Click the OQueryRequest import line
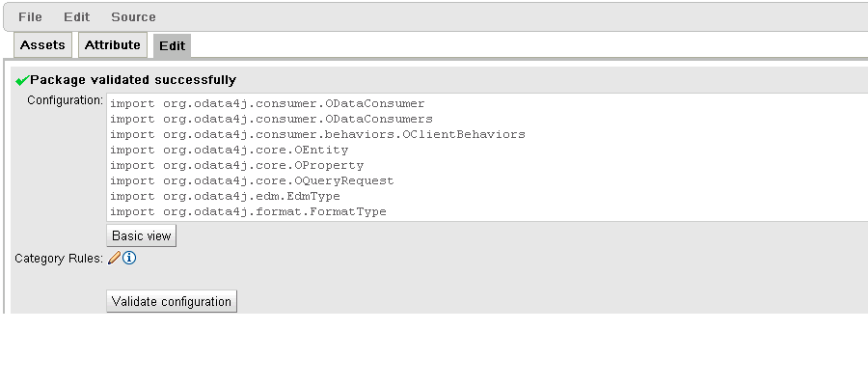The height and width of the screenshot is (386, 868). point(252,181)
